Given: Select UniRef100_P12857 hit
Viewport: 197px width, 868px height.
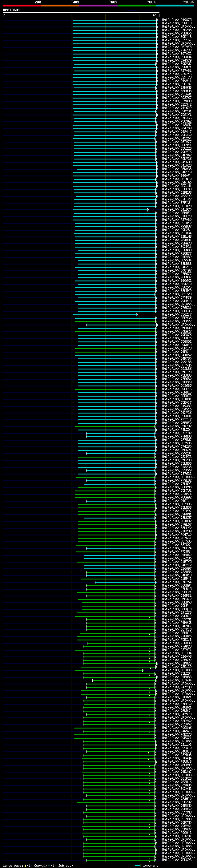Looking at the screenshot, I should pyautogui.click(x=177, y=125).
